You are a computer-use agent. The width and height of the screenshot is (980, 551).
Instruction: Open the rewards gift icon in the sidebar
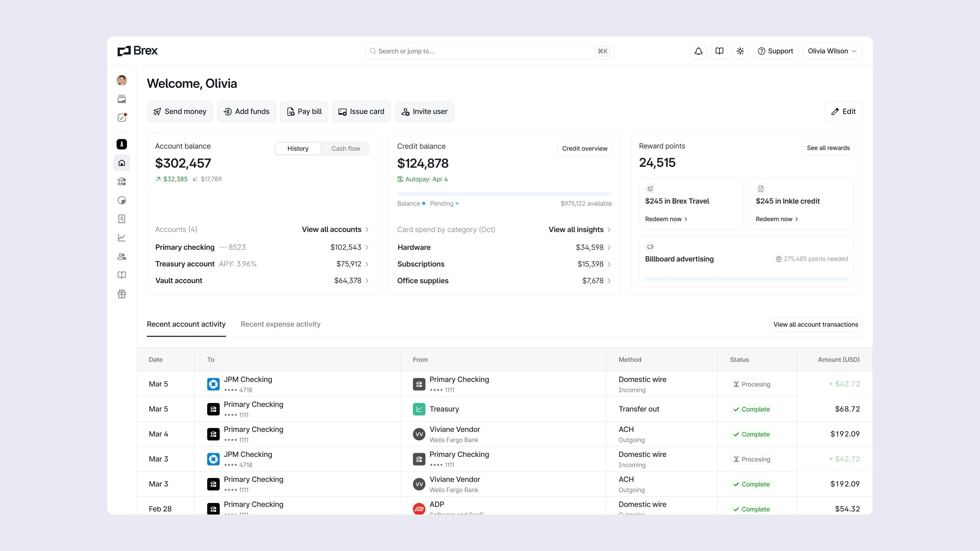122,294
